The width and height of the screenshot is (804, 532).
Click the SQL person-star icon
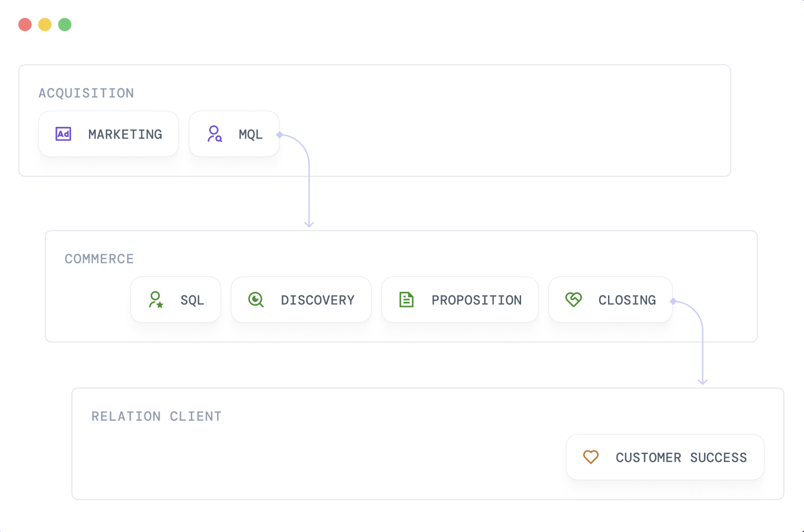[x=156, y=300]
